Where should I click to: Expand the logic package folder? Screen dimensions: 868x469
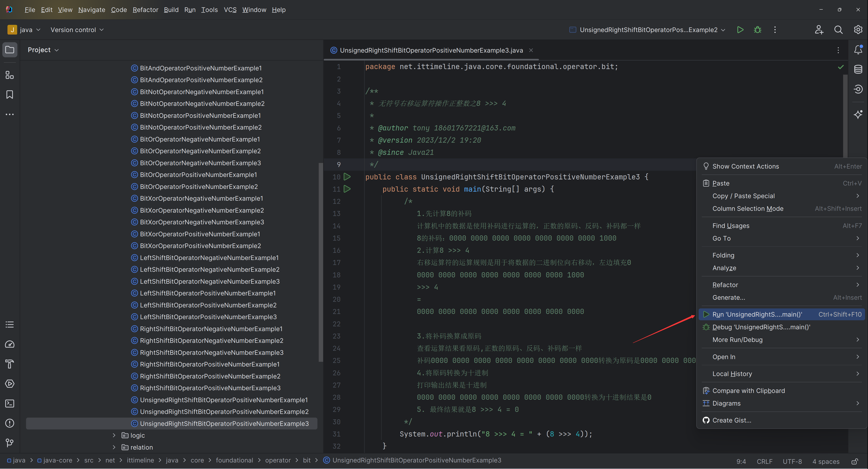[x=114, y=435]
